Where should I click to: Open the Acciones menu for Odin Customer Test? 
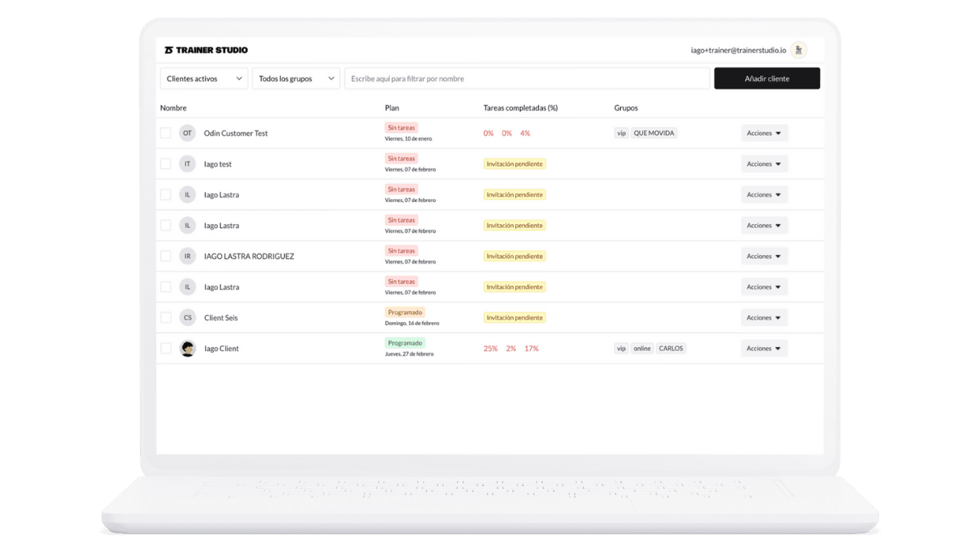click(764, 132)
